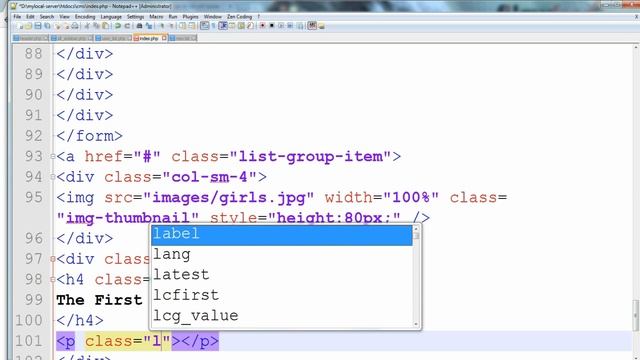Switch to the index.php tab
The height and width of the screenshot is (360, 640).
[x=149, y=38]
